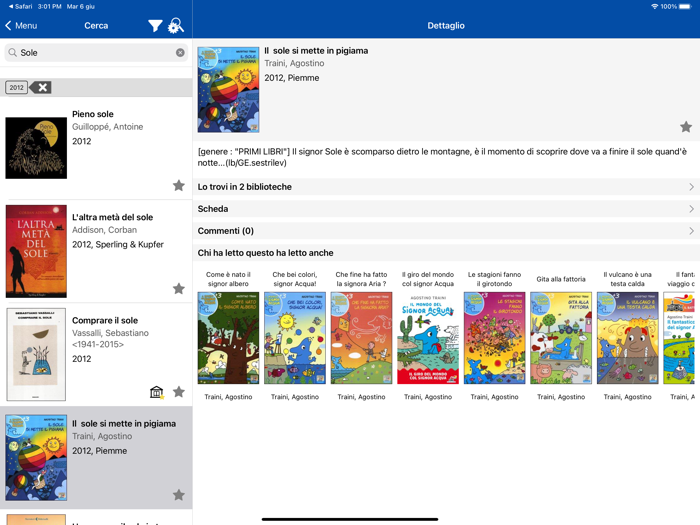Click Le stagioni fanno il girotondo title
Viewport: 700px width, 525px height.
pyautogui.click(x=495, y=279)
